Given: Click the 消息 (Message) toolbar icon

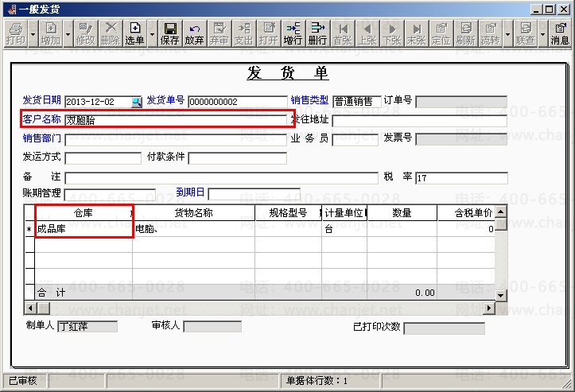Looking at the screenshot, I should [560, 33].
